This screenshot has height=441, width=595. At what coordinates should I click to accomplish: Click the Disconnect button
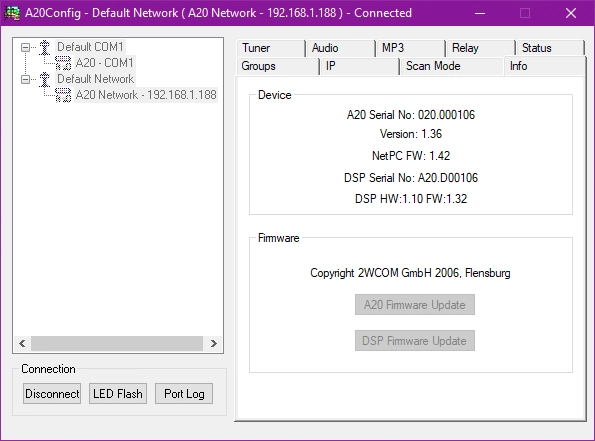pyautogui.click(x=52, y=394)
